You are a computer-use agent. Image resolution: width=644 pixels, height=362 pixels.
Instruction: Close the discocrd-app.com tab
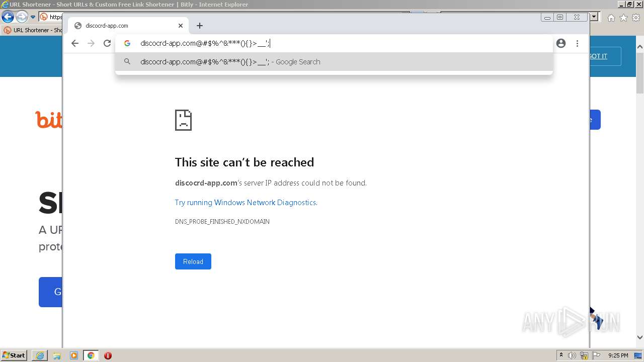pyautogui.click(x=181, y=26)
